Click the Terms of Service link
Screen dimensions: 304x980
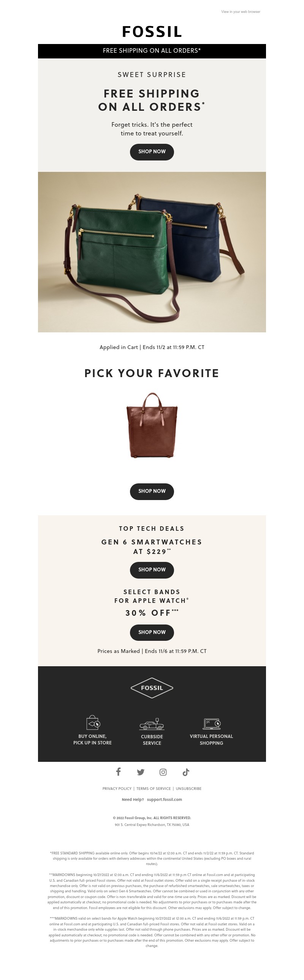pos(154,789)
